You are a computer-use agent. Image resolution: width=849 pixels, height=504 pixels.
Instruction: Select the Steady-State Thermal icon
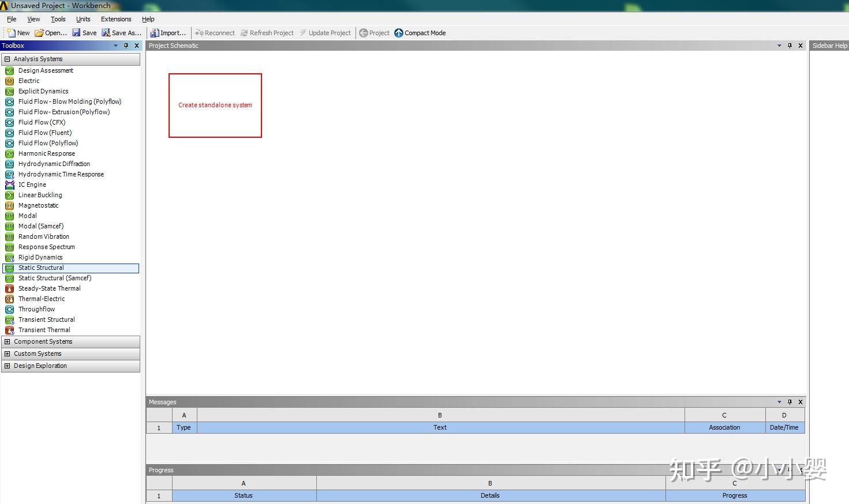9,288
